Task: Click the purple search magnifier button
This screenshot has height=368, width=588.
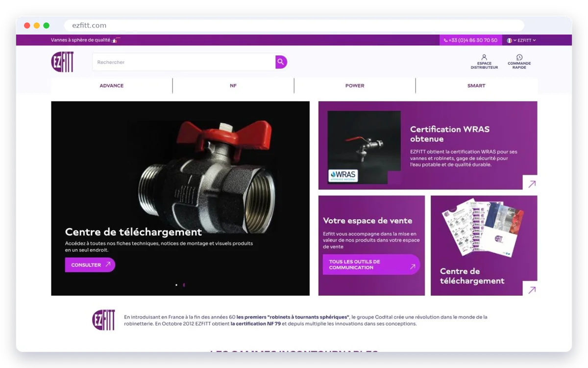Action: [x=281, y=62]
